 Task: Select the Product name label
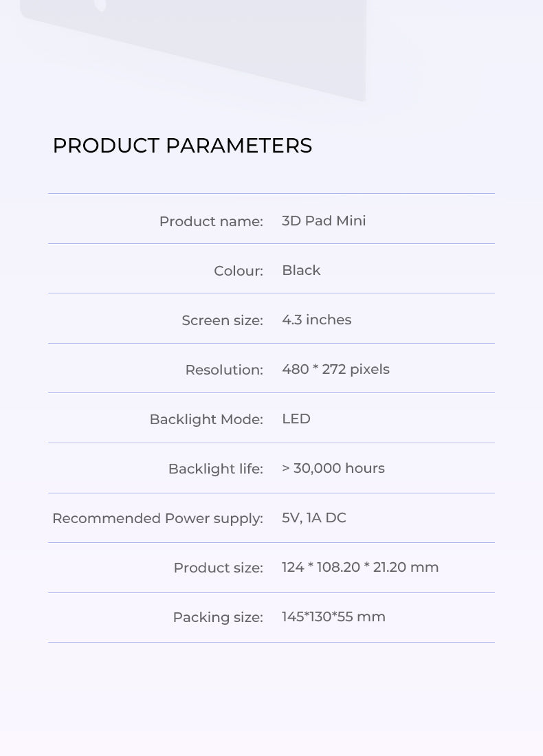pos(211,221)
